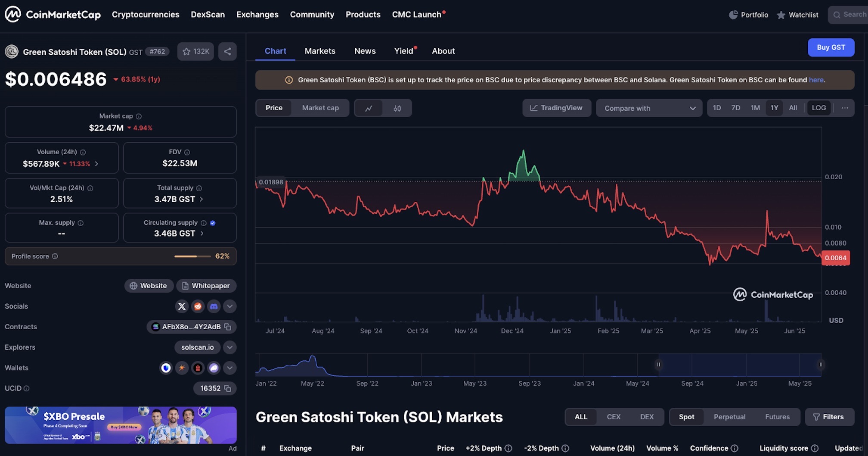The height and width of the screenshot is (456, 868).
Task: Open the Filters button
Action: pos(829,417)
